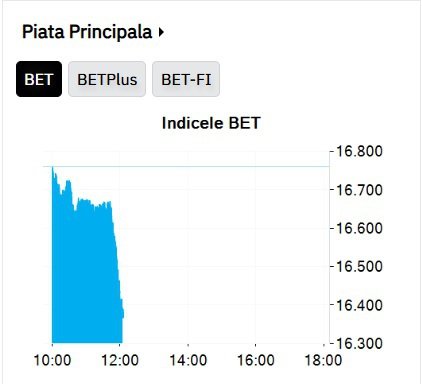Open the Piata Principala heading link
422x384 pixels.
[x=87, y=32]
